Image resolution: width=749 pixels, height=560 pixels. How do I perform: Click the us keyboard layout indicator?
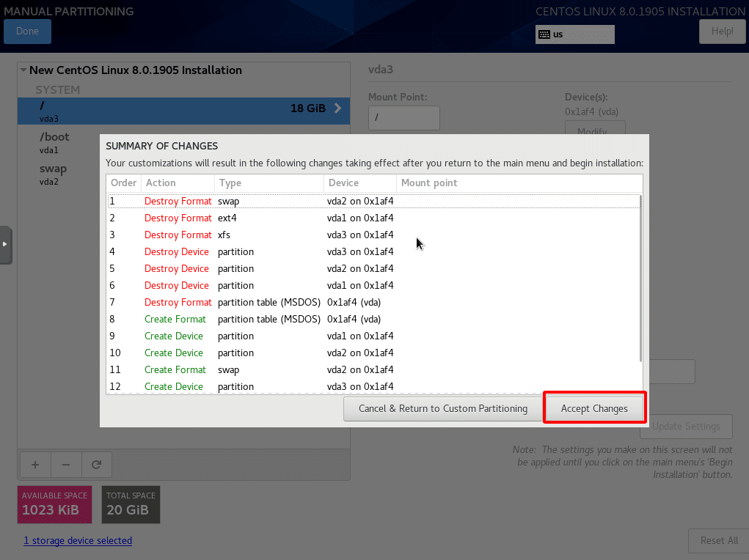tap(574, 34)
